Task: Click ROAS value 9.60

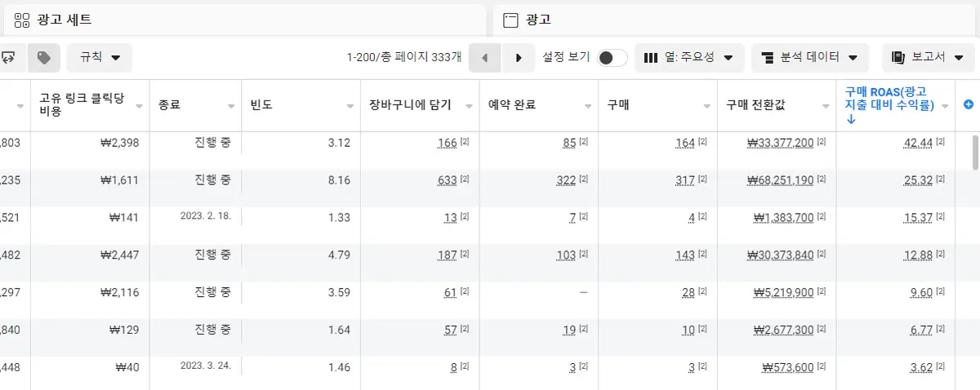Action: [x=921, y=293]
